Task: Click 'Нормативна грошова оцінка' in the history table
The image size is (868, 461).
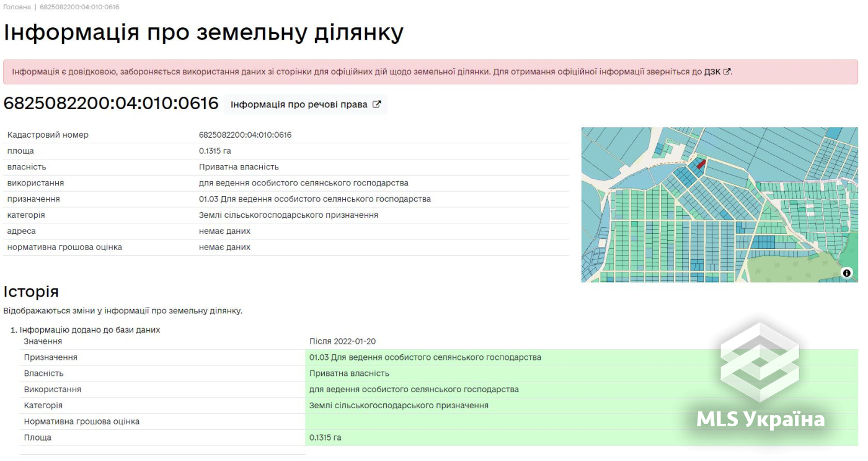Action: [x=82, y=421]
